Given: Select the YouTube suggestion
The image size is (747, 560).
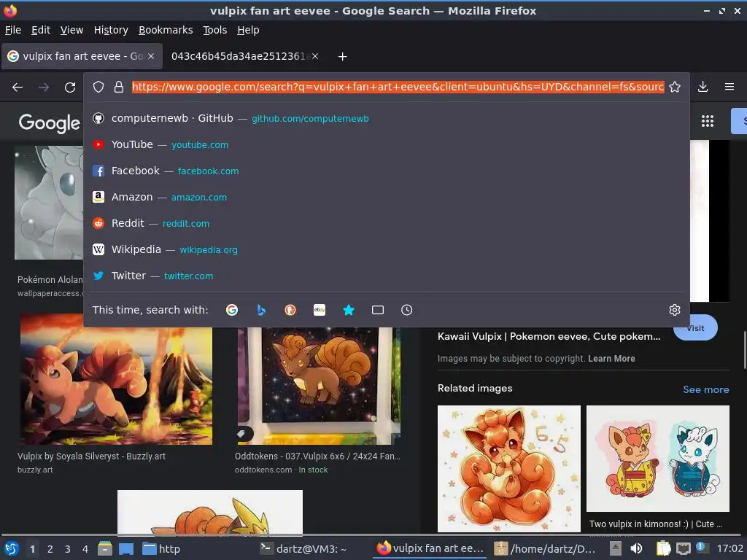Looking at the screenshot, I should pos(386,145).
